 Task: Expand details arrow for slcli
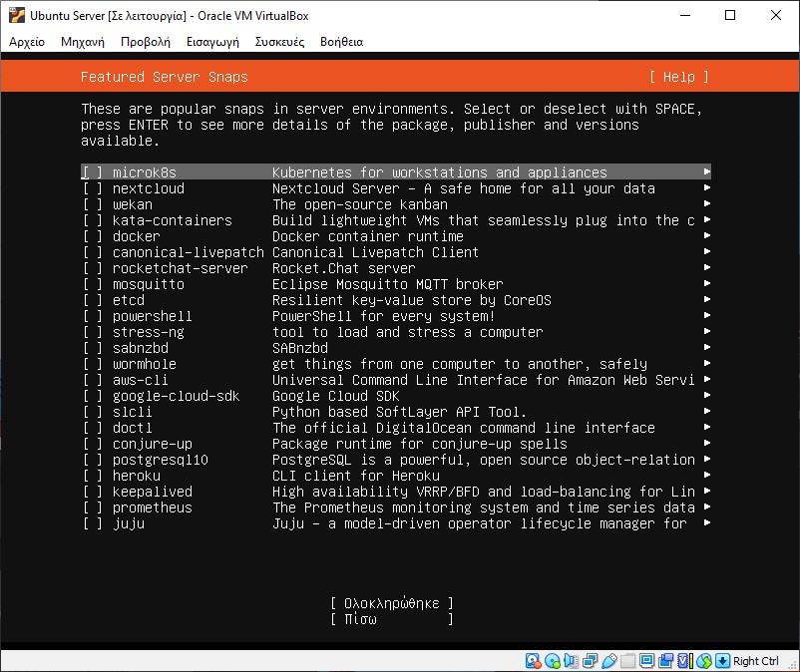pyautogui.click(x=706, y=411)
